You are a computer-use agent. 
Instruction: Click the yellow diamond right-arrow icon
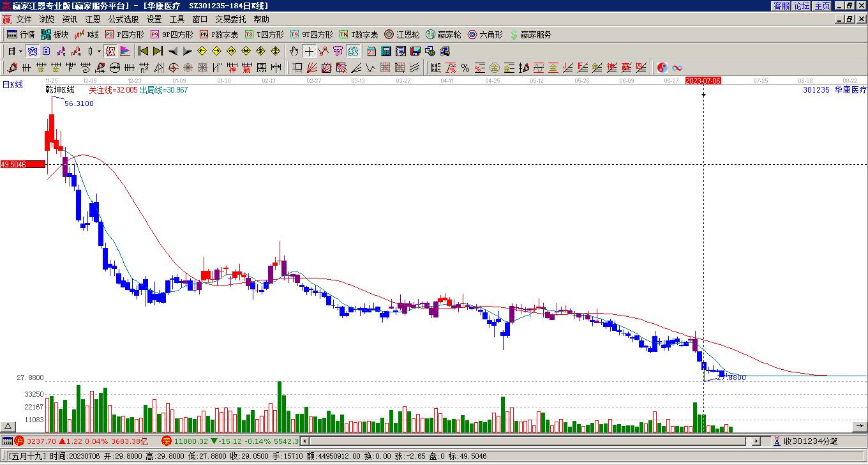pos(216,51)
